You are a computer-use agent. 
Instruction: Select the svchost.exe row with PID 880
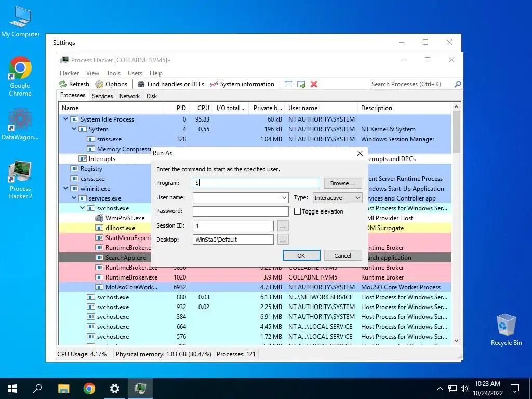pyautogui.click(x=255, y=297)
